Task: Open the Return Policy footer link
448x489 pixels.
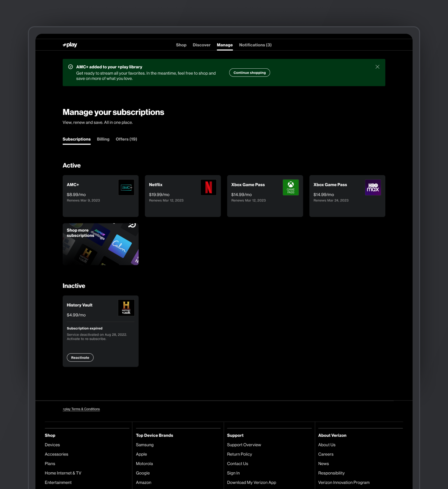Action: point(240,454)
